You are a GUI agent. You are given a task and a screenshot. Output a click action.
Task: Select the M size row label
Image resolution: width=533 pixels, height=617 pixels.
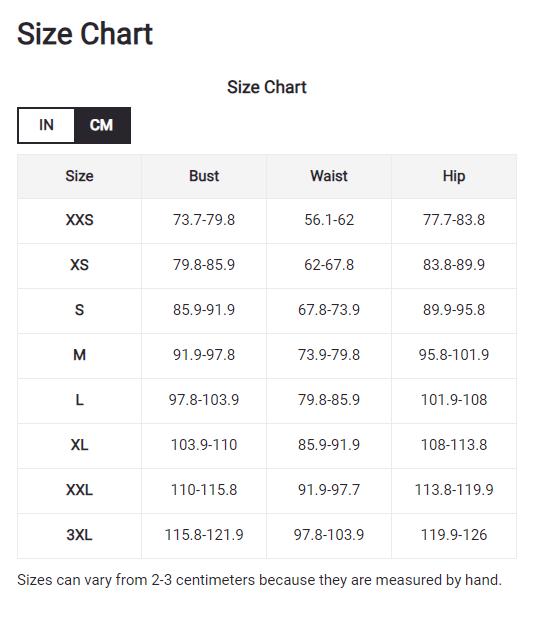click(x=79, y=355)
